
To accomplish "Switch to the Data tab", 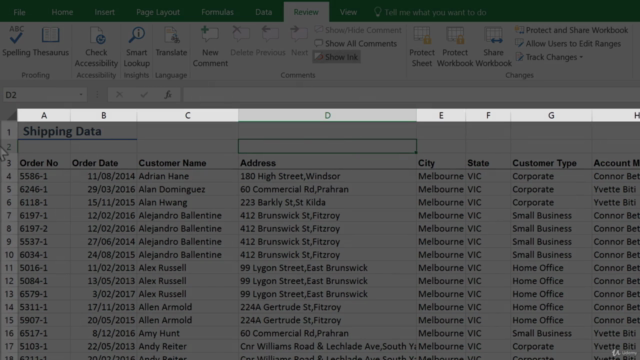I will click(264, 12).
